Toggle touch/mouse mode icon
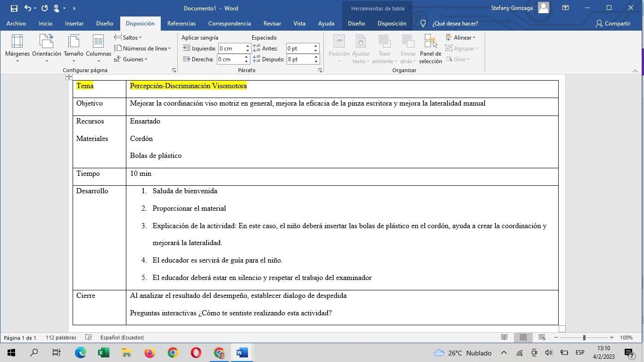644x362 pixels. point(56,8)
